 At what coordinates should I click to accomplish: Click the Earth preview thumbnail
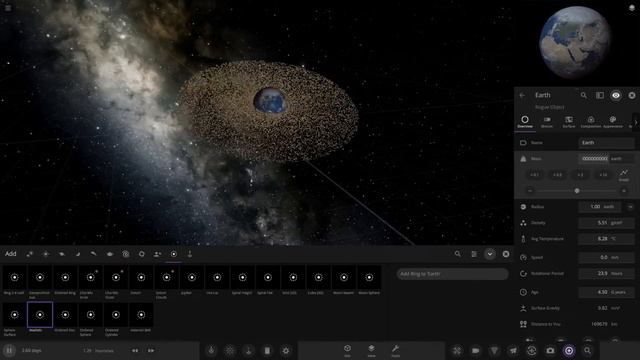[575, 42]
